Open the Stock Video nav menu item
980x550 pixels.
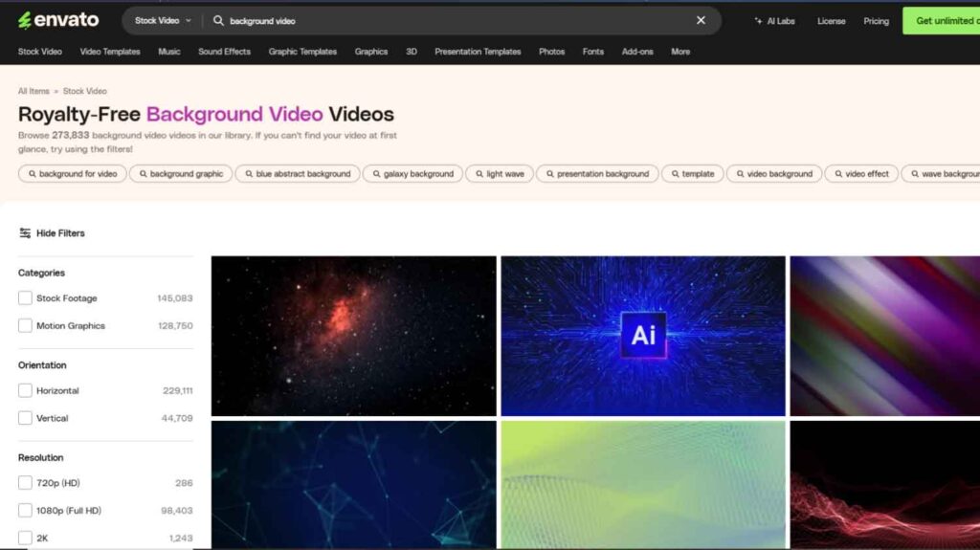pos(40,52)
